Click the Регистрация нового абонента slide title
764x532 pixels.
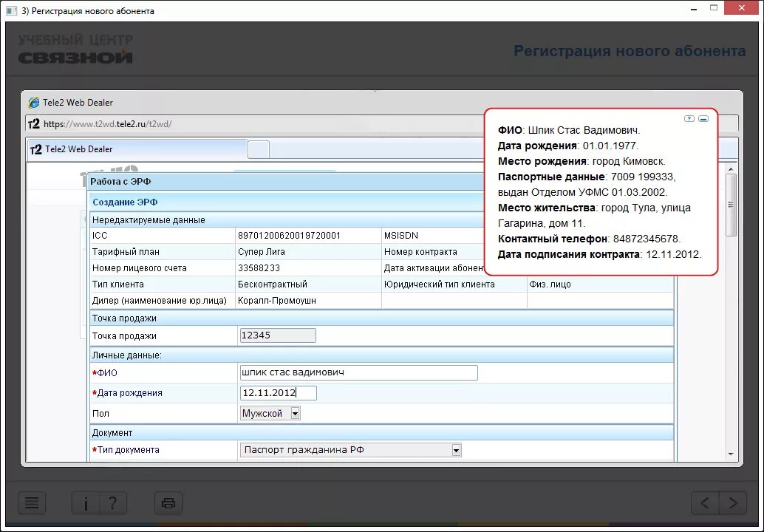(x=630, y=51)
